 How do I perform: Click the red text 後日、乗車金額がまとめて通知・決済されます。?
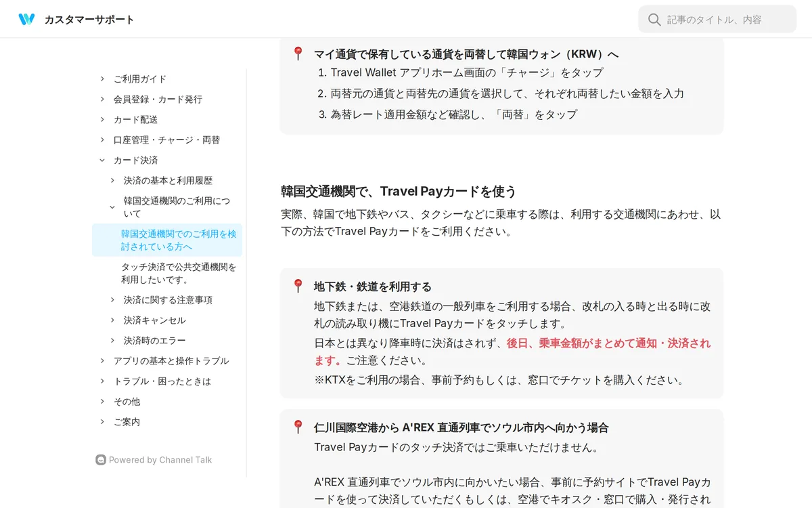512,352
